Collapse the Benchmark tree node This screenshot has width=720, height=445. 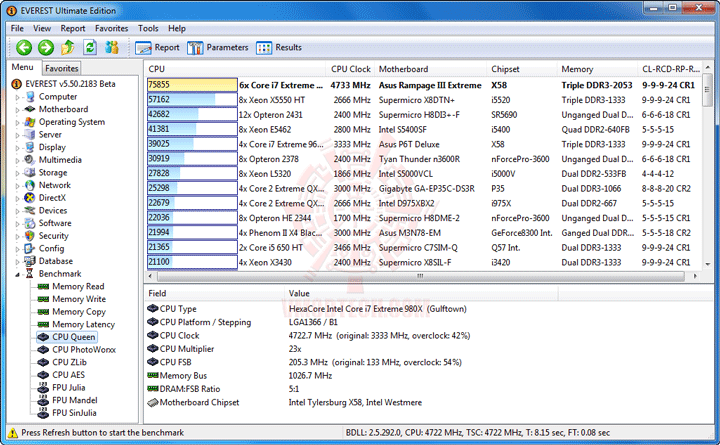[x=17, y=274]
